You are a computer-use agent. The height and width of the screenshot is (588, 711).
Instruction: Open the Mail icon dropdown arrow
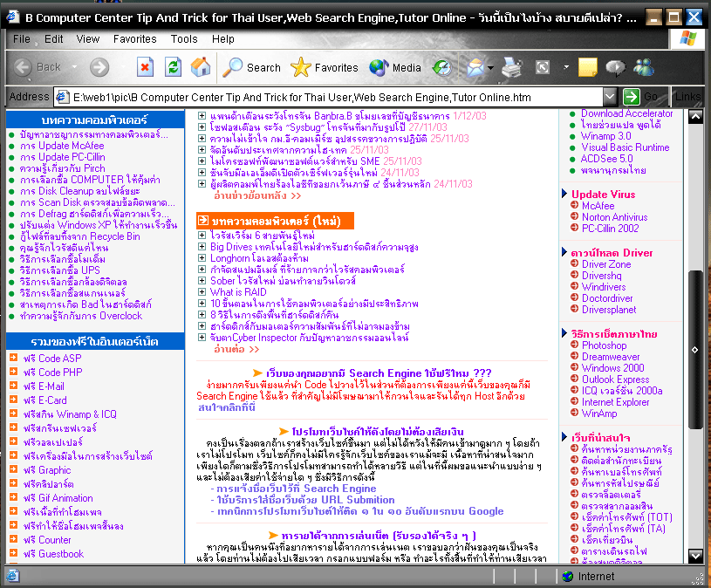tap(490, 68)
